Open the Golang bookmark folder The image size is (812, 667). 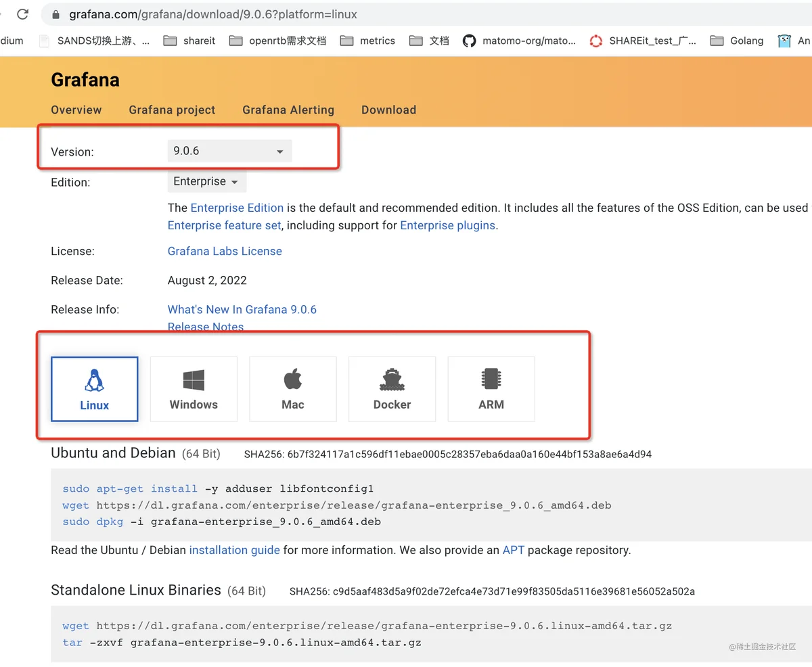tap(737, 41)
